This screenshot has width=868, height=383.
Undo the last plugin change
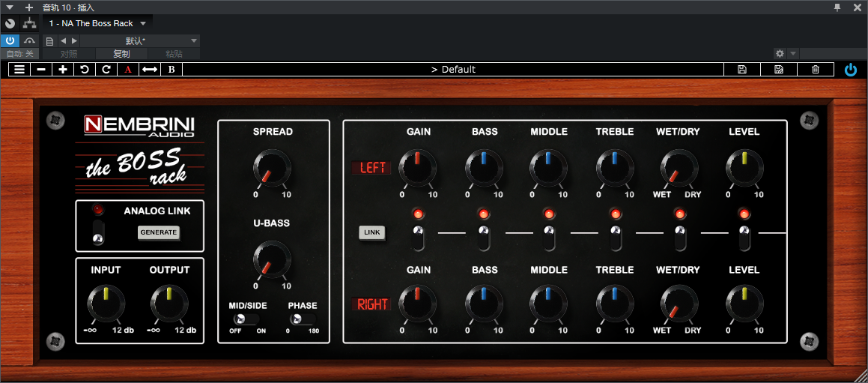[x=84, y=69]
